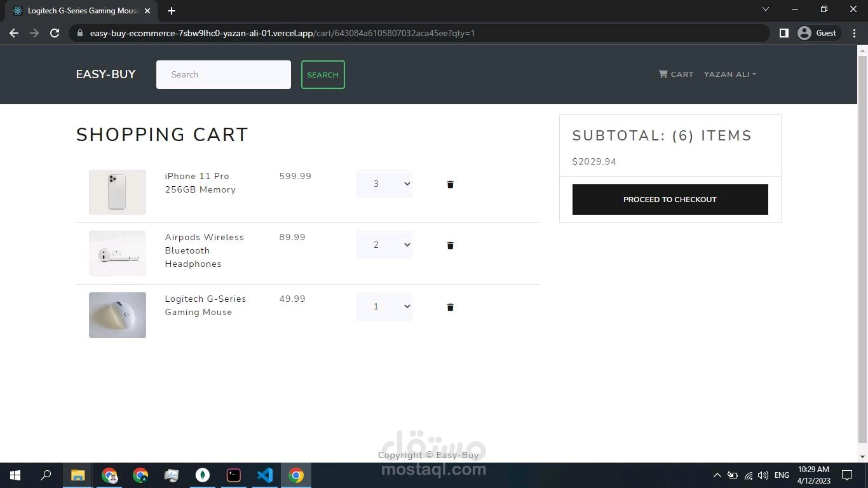
Task: View site information padlock icon
Action: pos(79,33)
